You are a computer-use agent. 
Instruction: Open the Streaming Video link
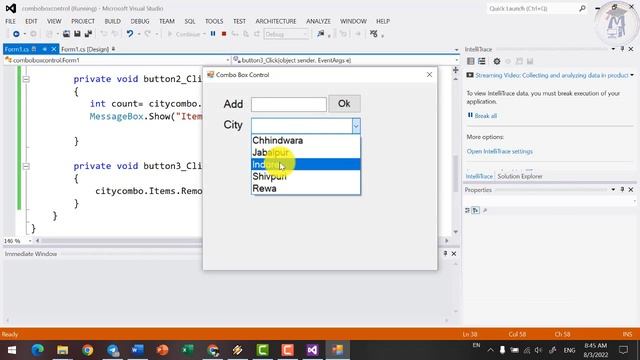tap(551, 75)
